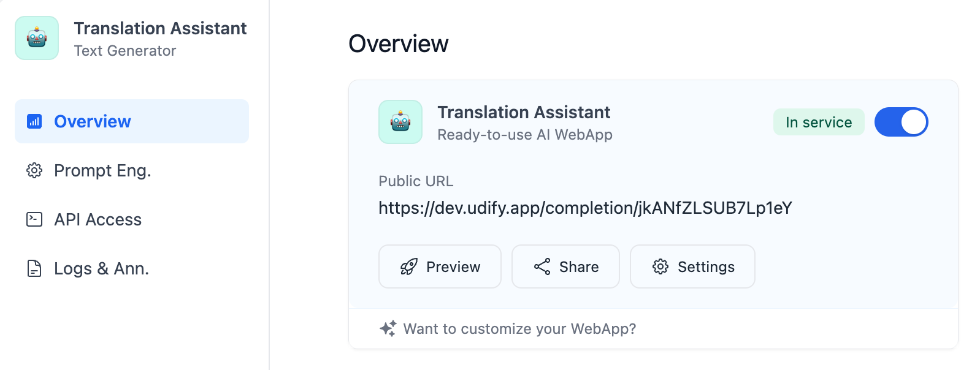Open the Overview menu item

tap(132, 121)
